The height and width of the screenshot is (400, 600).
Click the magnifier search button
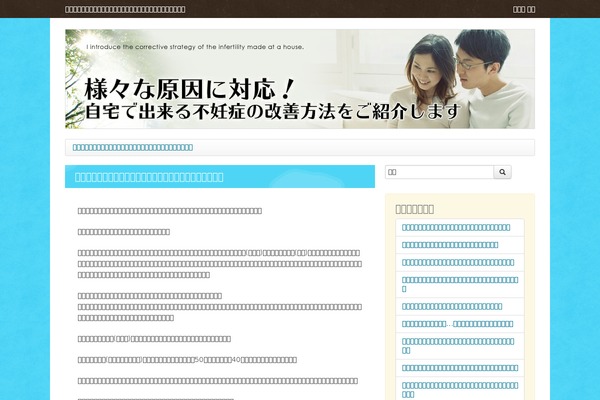coord(502,172)
